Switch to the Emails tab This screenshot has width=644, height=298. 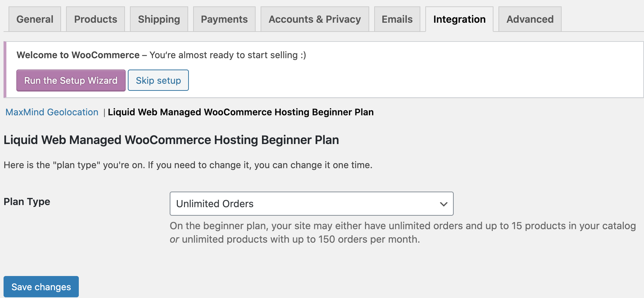point(397,19)
